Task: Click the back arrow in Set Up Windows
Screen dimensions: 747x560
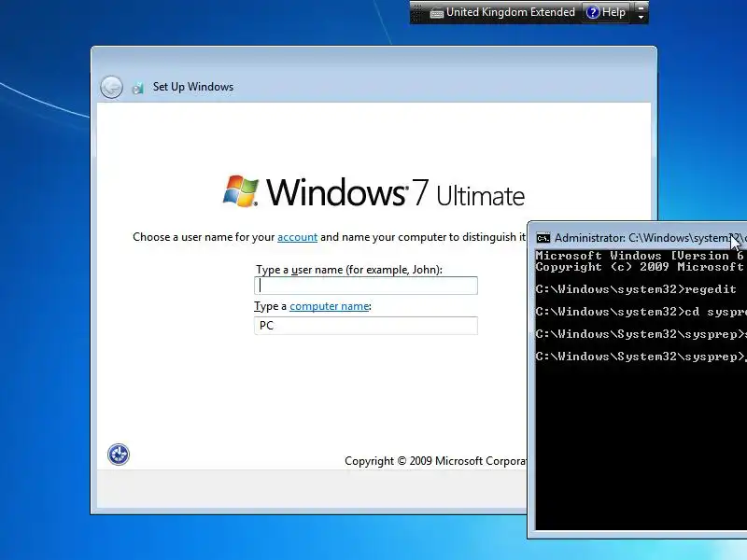Action: point(111,87)
